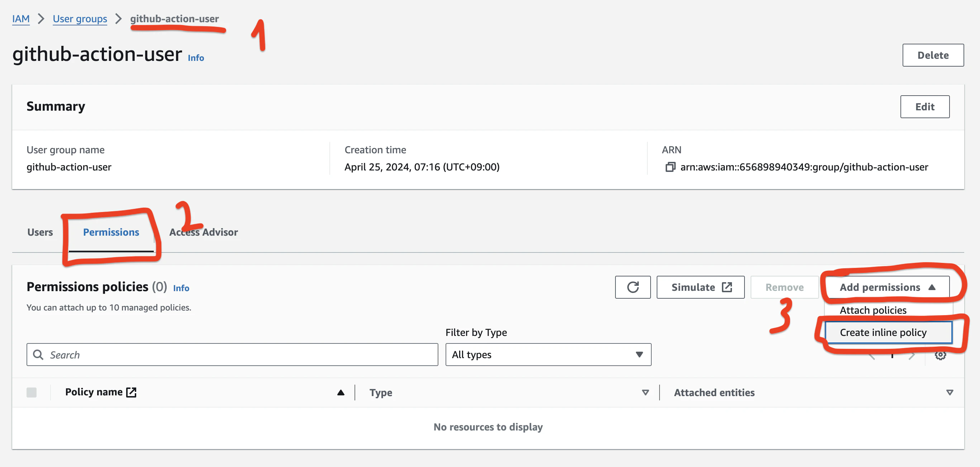Click the Policy name external link icon
Image resolution: width=980 pixels, height=467 pixels.
click(x=131, y=392)
